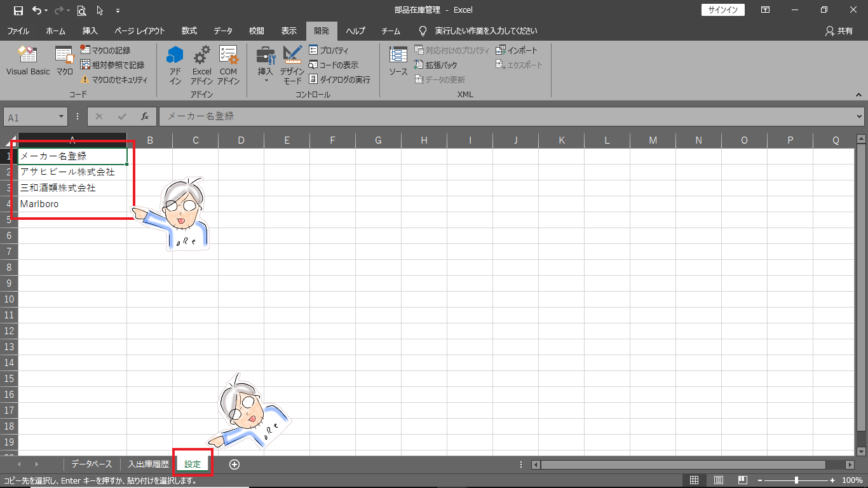Viewport: 868px width, 488px height.
Task: Customize the Quick Access Toolbar dropdown
Action: click(118, 10)
